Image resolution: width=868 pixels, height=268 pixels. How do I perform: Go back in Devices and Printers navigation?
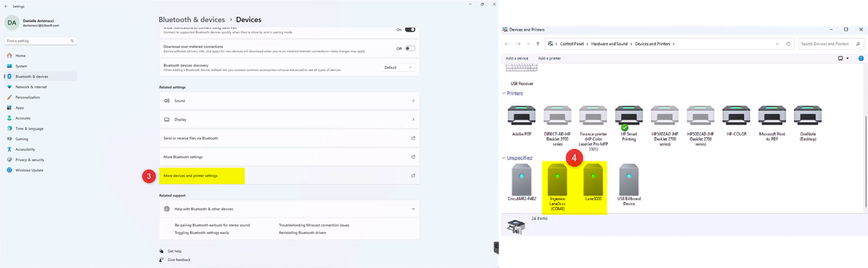pyautogui.click(x=508, y=43)
